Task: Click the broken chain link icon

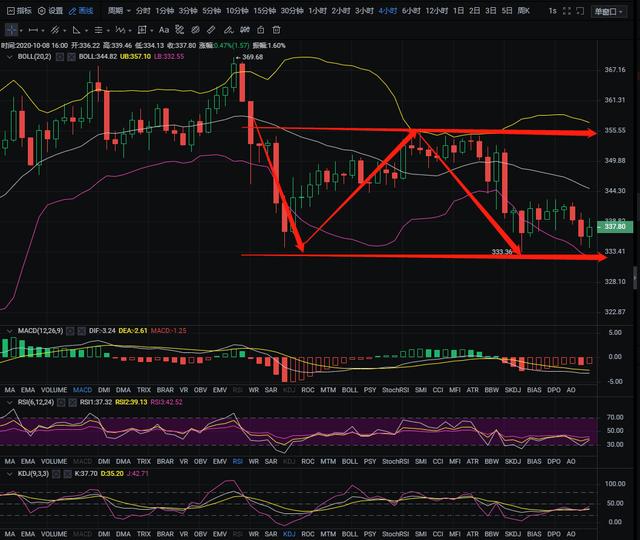Action: click(179, 29)
